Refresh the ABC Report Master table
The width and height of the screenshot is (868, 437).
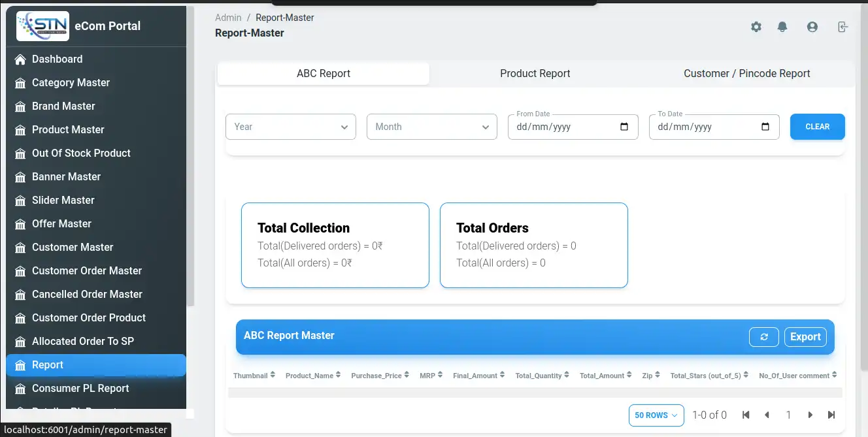(763, 337)
